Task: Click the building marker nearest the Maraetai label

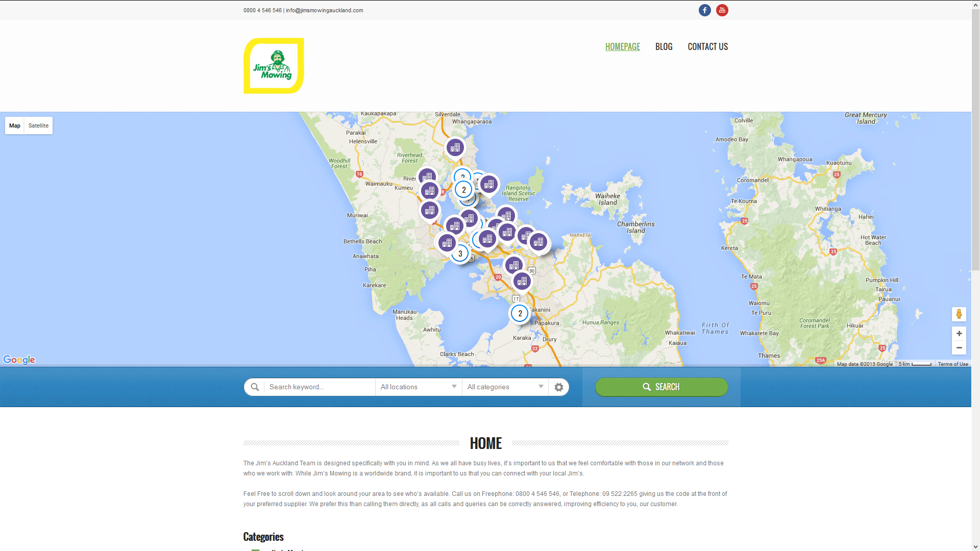Action: tap(538, 242)
